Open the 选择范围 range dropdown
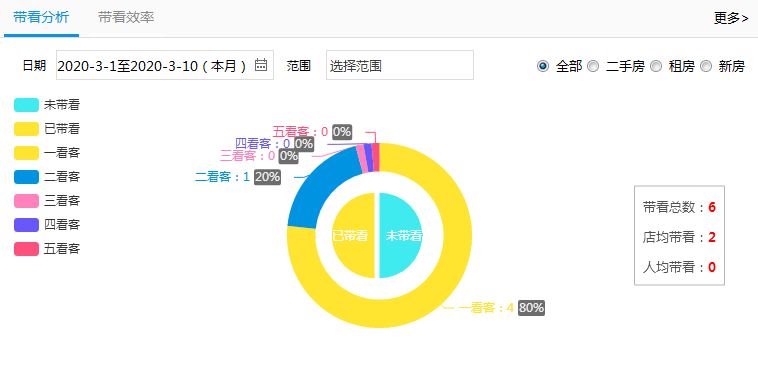The image size is (758, 369). coord(400,65)
